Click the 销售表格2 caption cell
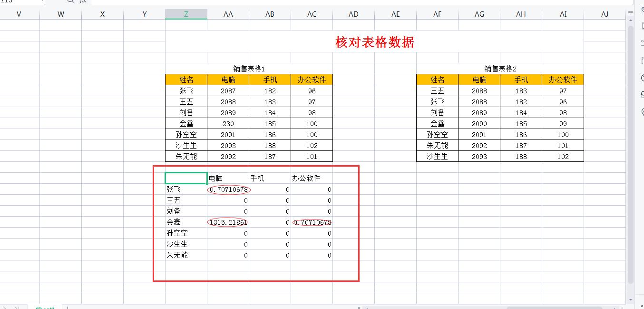644x309 pixels. tap(500, 69)
